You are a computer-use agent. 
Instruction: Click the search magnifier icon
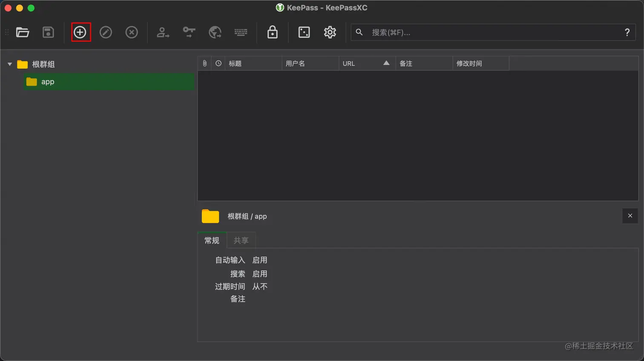[x=359, y=32]
